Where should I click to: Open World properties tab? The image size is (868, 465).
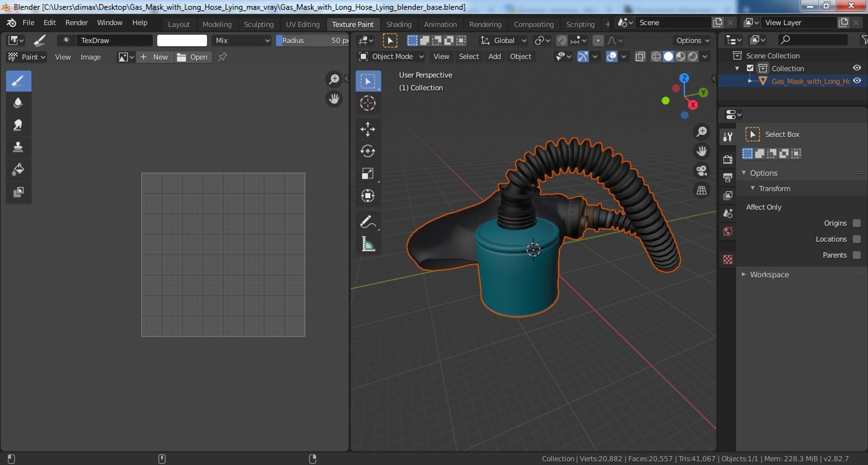(728, 232)
